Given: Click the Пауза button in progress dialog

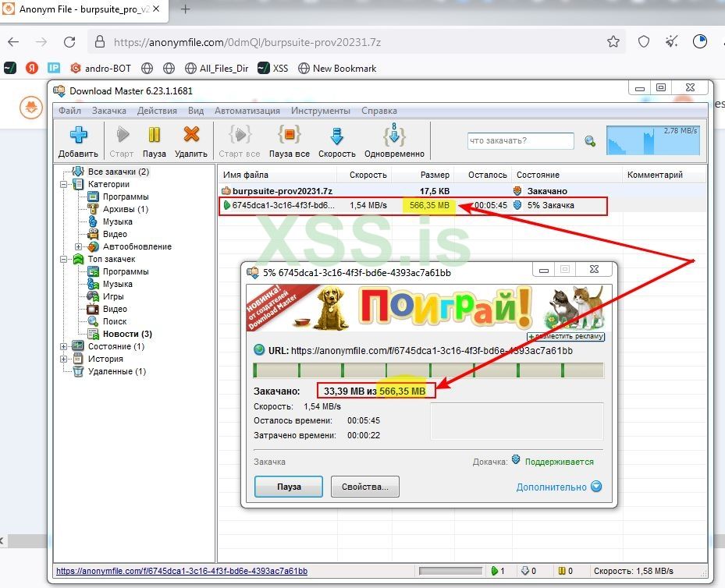Looking at the screenshot, I should pos(289,487).
